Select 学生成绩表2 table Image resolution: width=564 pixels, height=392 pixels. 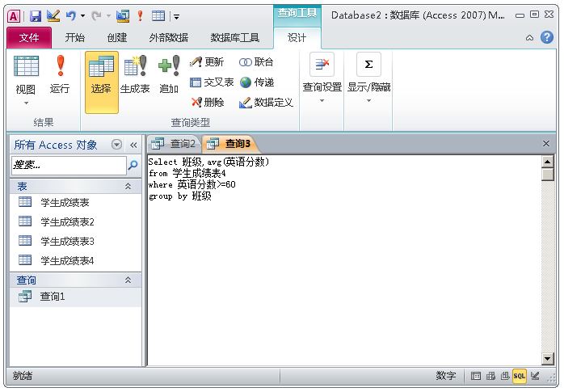[75, 222]
